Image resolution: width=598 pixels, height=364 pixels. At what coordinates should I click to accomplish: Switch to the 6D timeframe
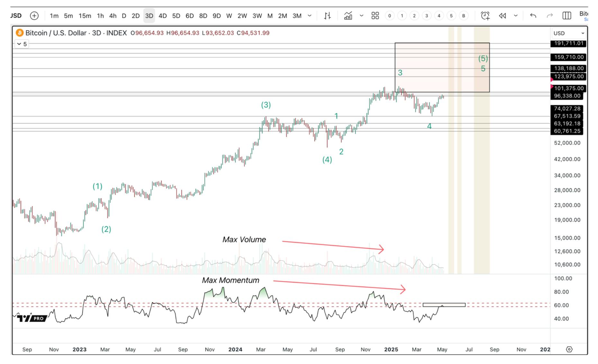coord(190,16)
